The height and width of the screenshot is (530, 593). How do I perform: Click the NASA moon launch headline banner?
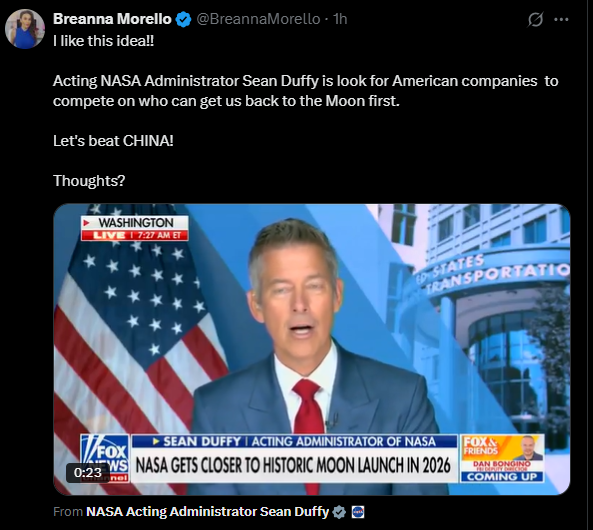[x=294, y=465]
